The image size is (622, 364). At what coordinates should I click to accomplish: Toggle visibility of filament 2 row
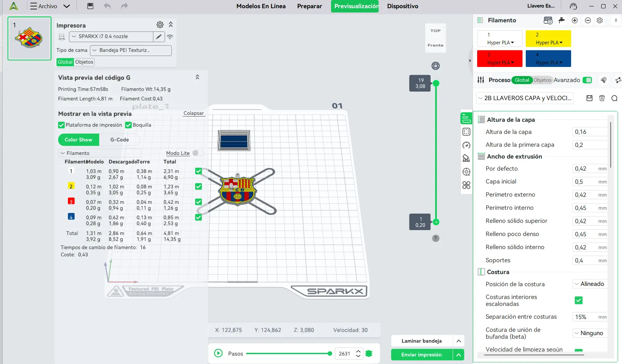click(x=198, y=186)
